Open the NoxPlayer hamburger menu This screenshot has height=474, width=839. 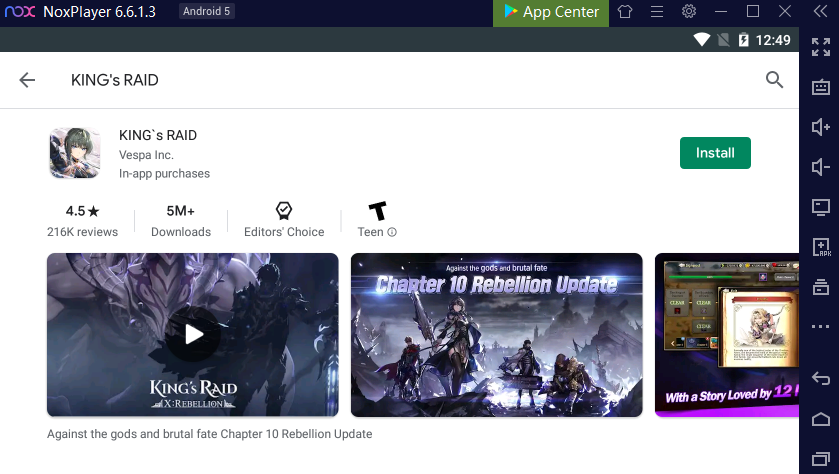[657, 11]
